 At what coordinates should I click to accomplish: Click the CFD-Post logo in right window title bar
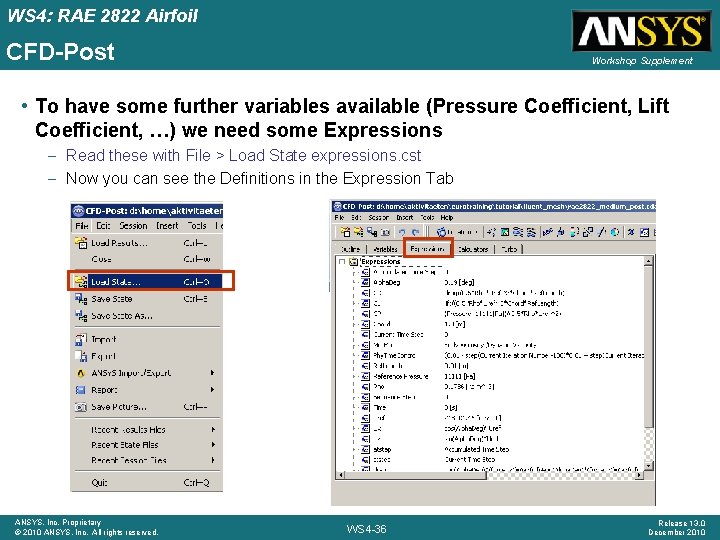tap(338, 206)
